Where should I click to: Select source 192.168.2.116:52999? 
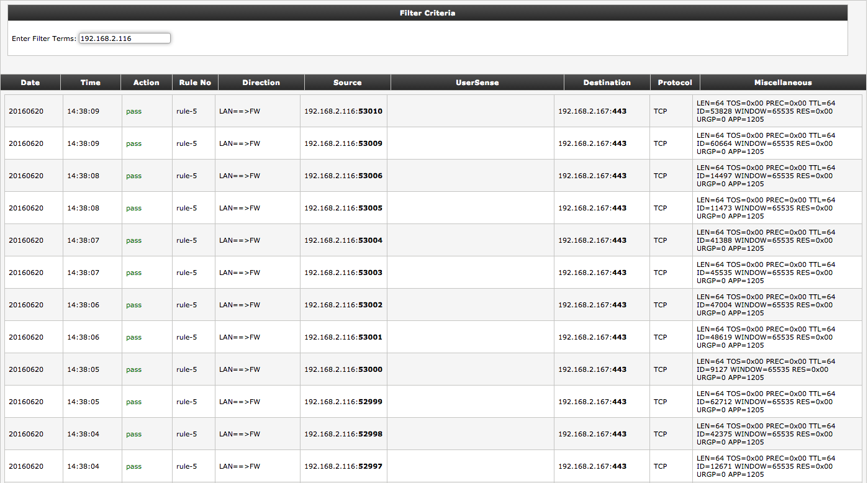(343, 402)
